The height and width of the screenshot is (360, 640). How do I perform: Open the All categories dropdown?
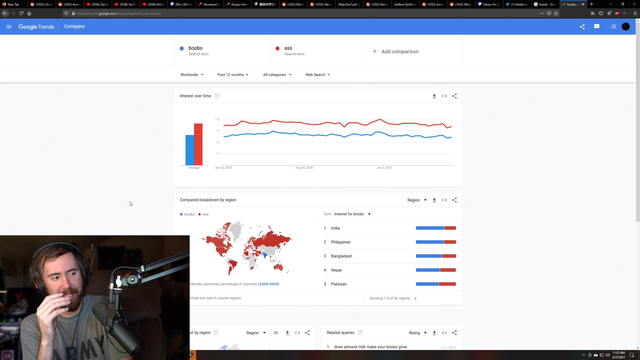277,75
